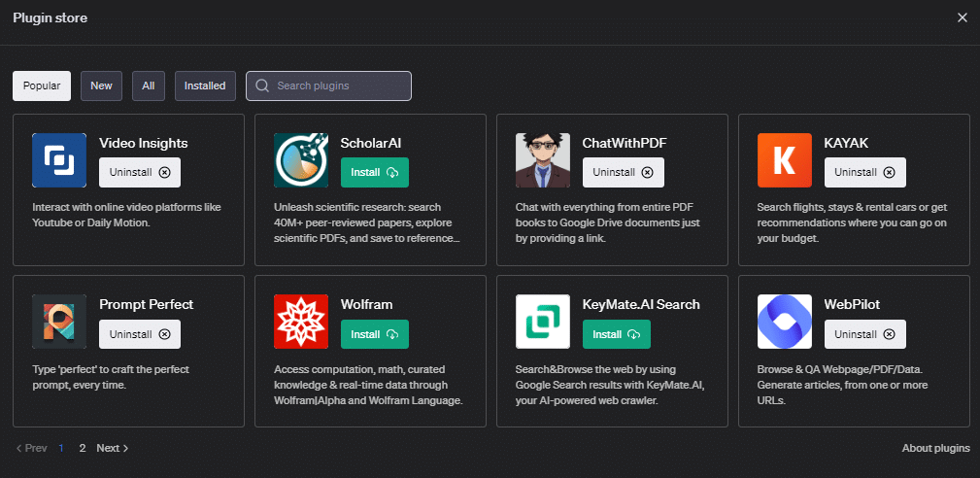The image size is (980, 478).
Task: Click the Wolfram title text
Action: (x=366, y=304)
